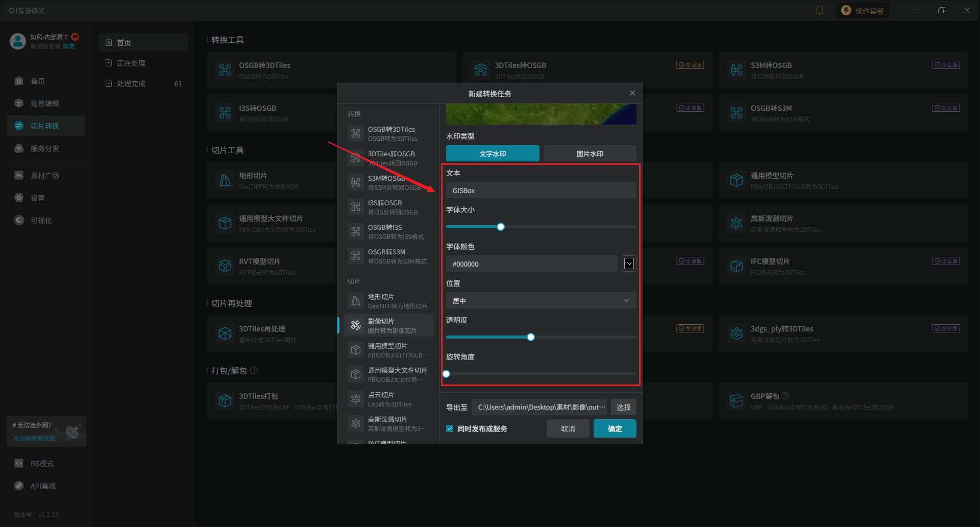
Task: Click the OSGB转3DTiles card icon in main window
Action: tap(225, 70)
